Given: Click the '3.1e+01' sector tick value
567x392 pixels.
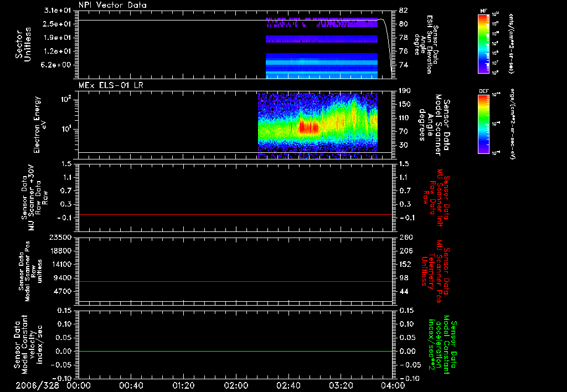Looking at the screenshot, I should click(58, 11).
